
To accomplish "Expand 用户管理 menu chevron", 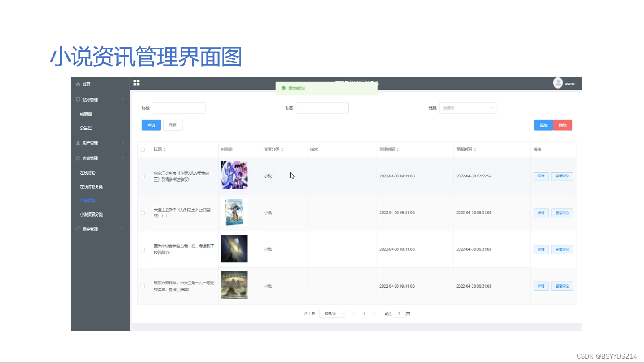I will pos(123,143).
